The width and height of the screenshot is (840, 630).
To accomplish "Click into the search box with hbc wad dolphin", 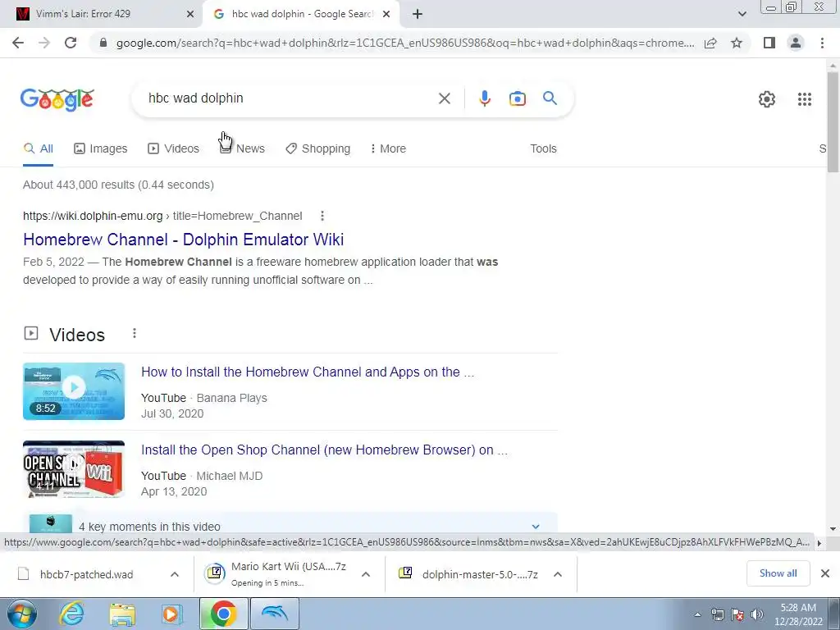I will 290,98.
